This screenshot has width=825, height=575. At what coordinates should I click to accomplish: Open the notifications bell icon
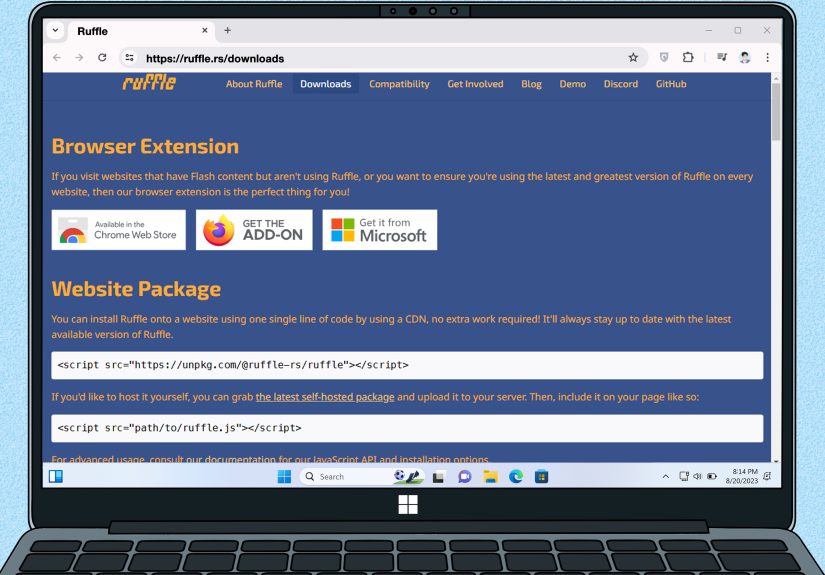point(768,476)
